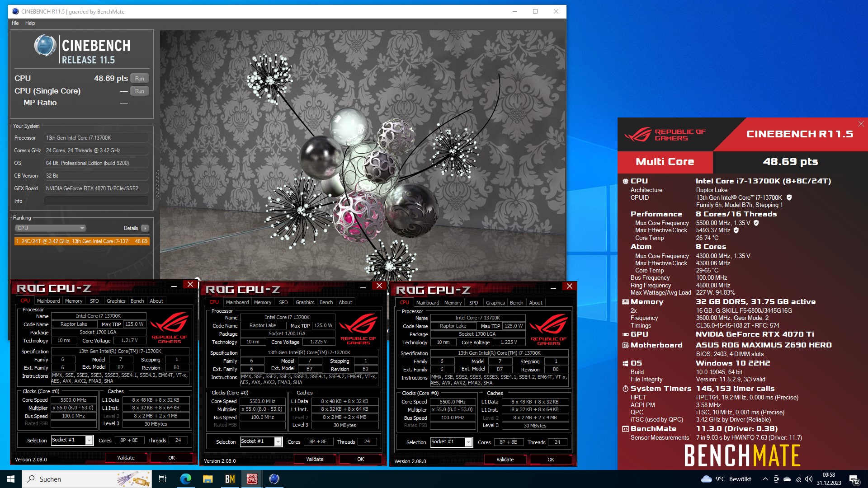Click the OS Windows icon in BenchMate panel

click(626, 363)
